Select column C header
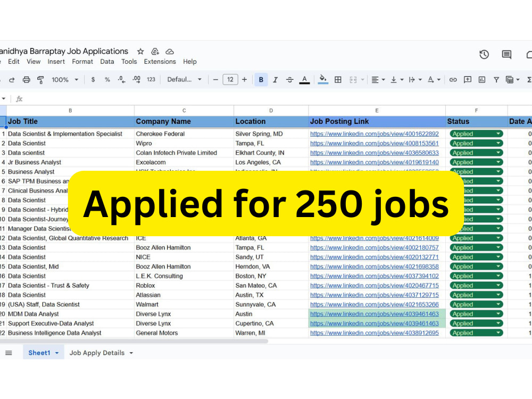 coord(184,111)
